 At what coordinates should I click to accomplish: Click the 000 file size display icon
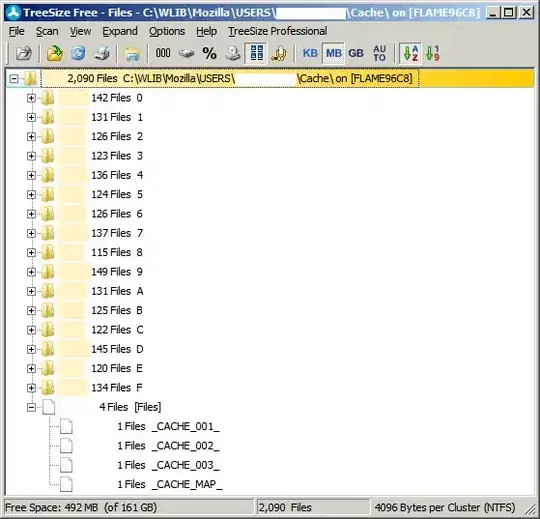(x=163, y=53)
